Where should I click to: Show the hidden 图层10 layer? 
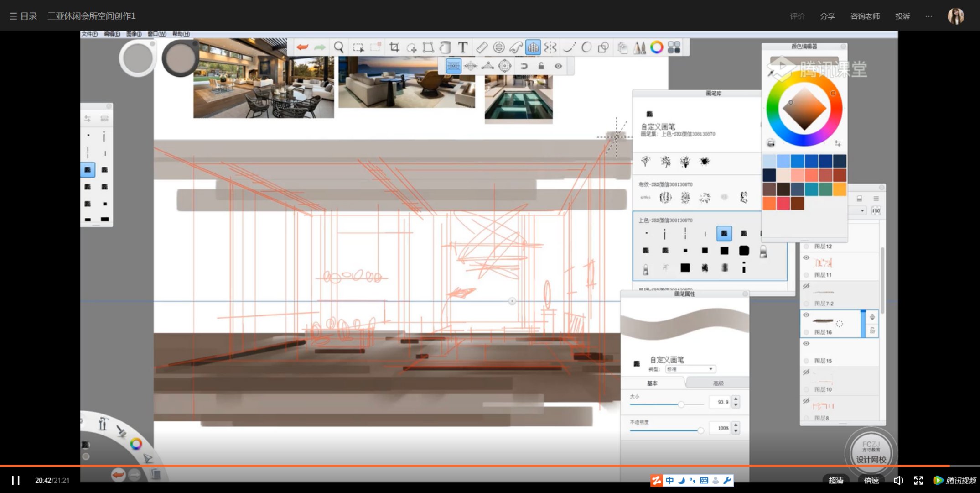(x=806, y=372)
